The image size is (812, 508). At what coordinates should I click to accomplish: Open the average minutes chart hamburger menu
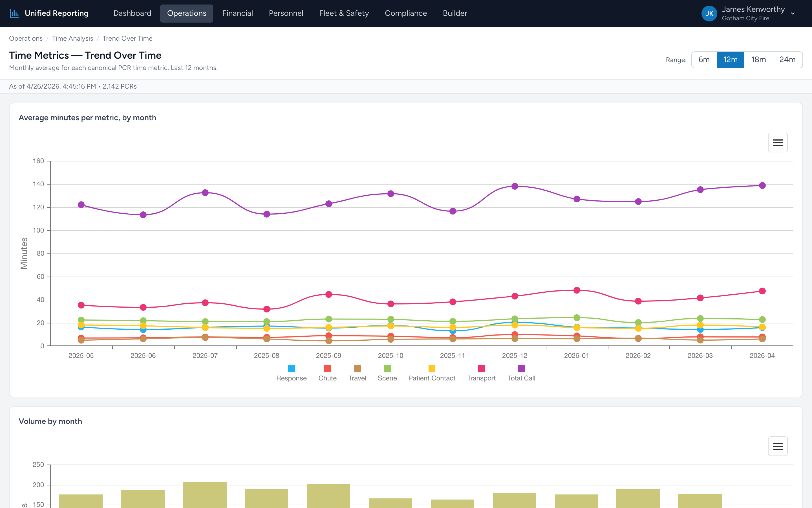(777, 143)
